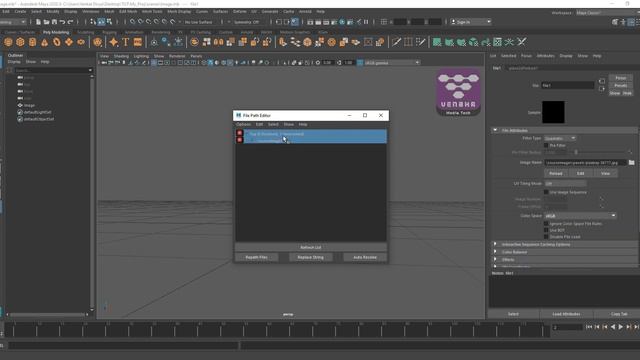Viewport: 640px width, 360px height.
Task: Click the Refresh List button
Action: pyautogui.click(x=311, y=247)
